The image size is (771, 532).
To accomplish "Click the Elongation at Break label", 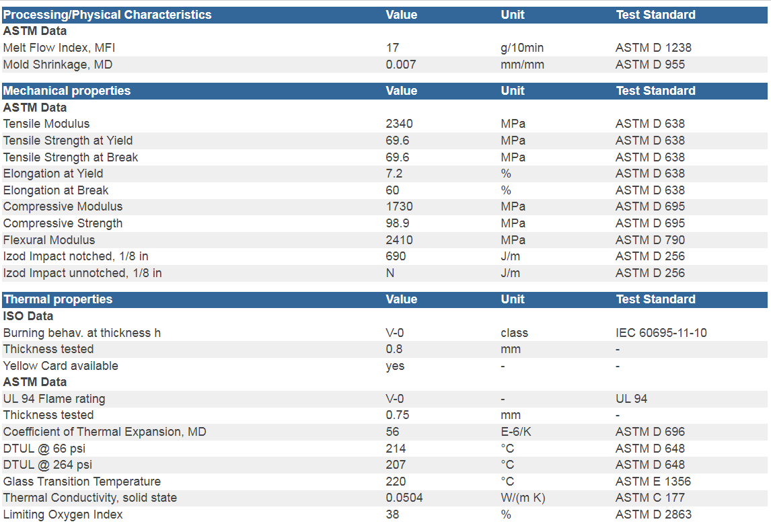I will click(56, 190).
